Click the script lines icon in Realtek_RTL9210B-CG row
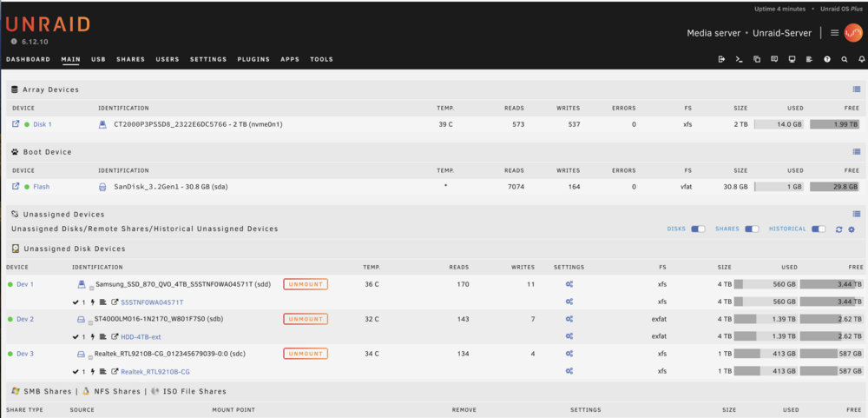Image resolution: width=868 pixels, height=418 pixels. click(103, 371)
